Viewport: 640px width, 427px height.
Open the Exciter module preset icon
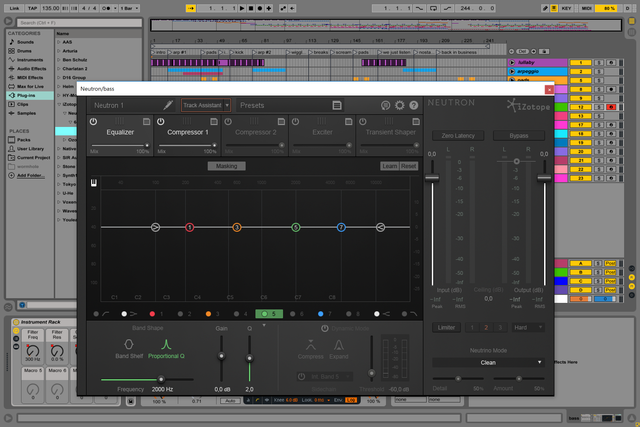click(349, 121)
